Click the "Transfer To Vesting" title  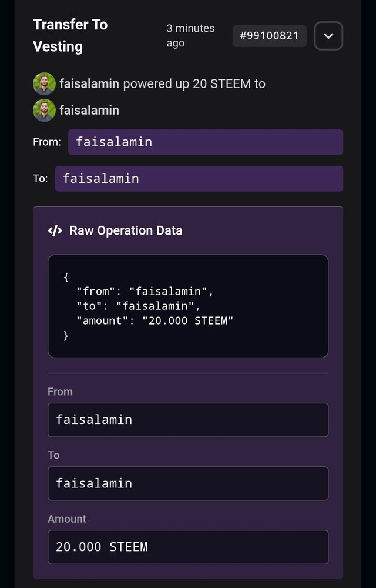pos(70,35)
